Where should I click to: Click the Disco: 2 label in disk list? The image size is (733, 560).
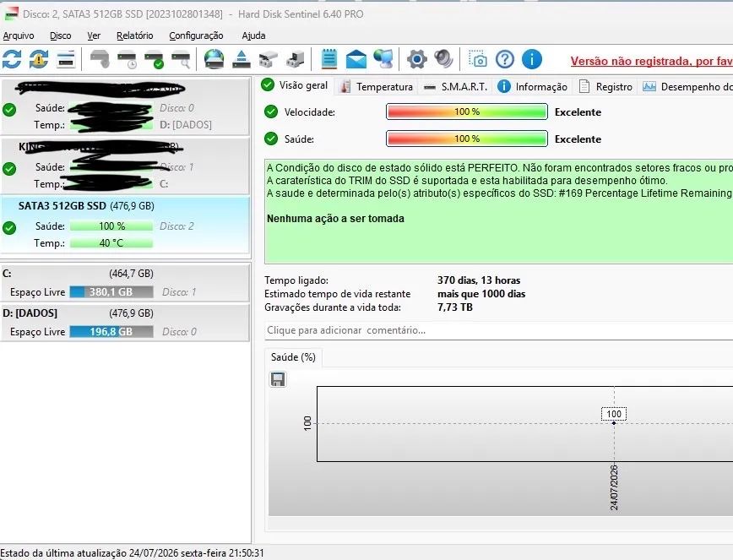pyautogui.click(x=176, y=226)
